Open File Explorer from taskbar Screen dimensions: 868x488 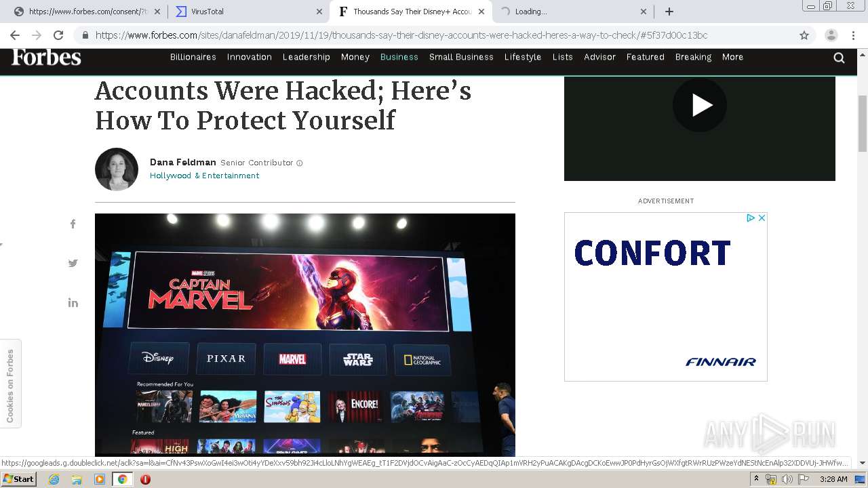[x=77, y=479]
